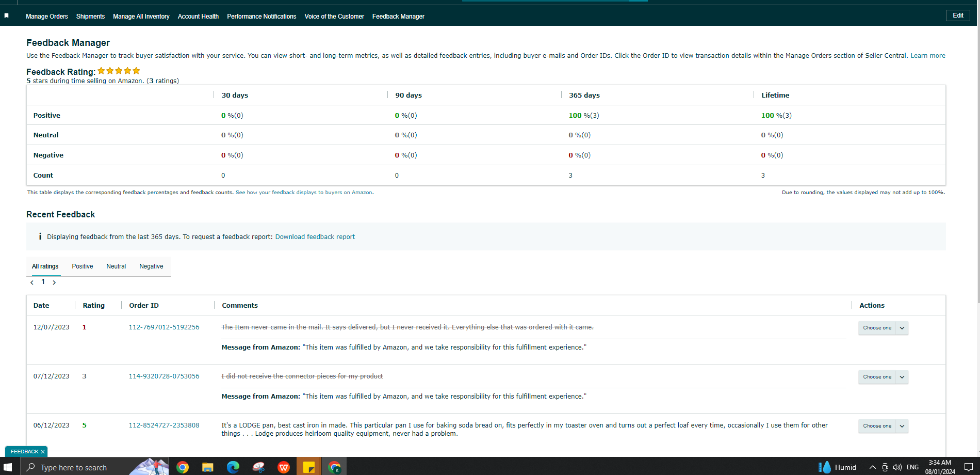Screen dimensions: 980x475
Task: Open volume control in system tray
Action: 897,467
